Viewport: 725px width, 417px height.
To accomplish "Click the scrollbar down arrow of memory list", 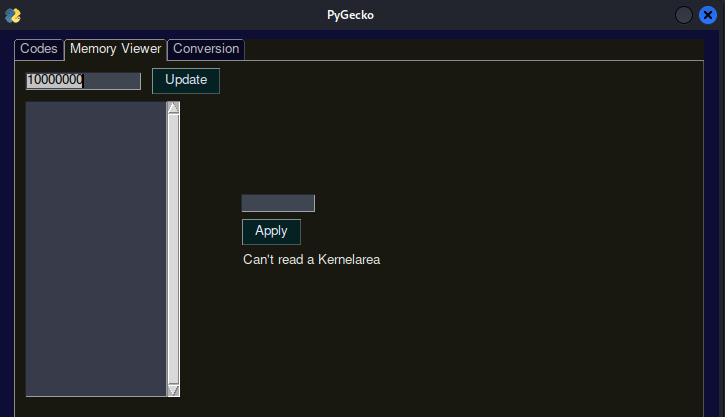I will [173, 390].
